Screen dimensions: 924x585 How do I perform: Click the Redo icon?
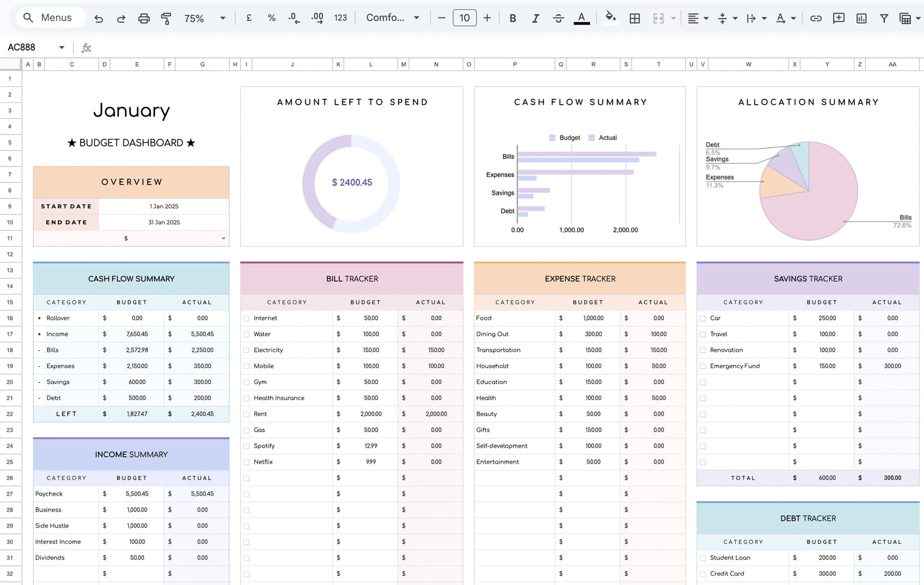click(x=121, y=18)
